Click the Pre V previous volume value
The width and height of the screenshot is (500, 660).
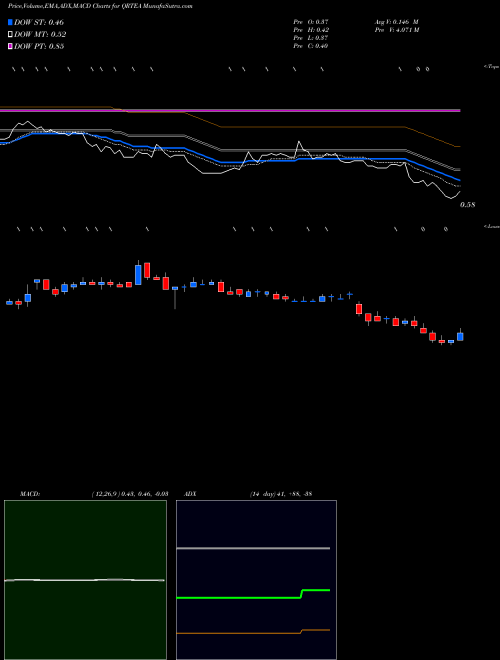[406, 30]
